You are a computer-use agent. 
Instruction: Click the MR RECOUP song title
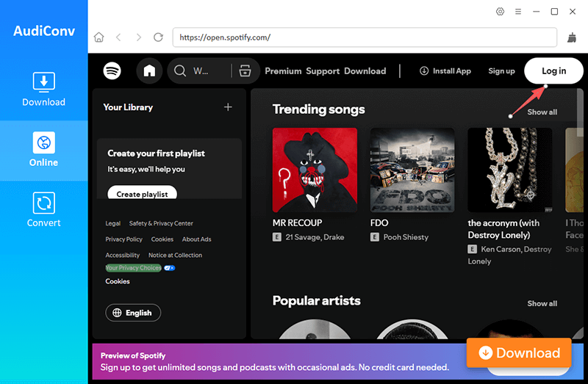[x=297, y=223]
